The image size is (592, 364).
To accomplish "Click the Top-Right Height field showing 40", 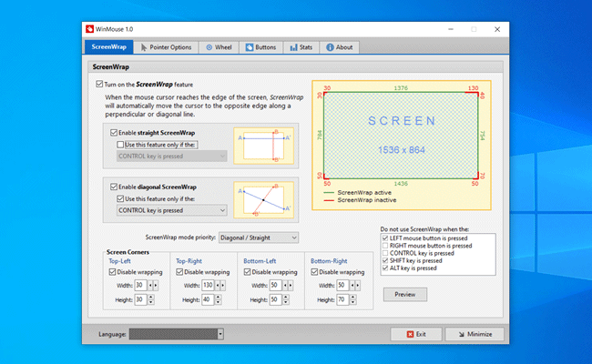I will [x=208, y=300].
